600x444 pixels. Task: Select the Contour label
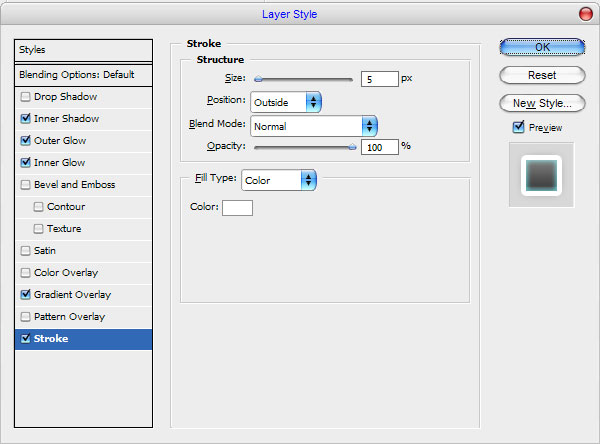[66, 207]
